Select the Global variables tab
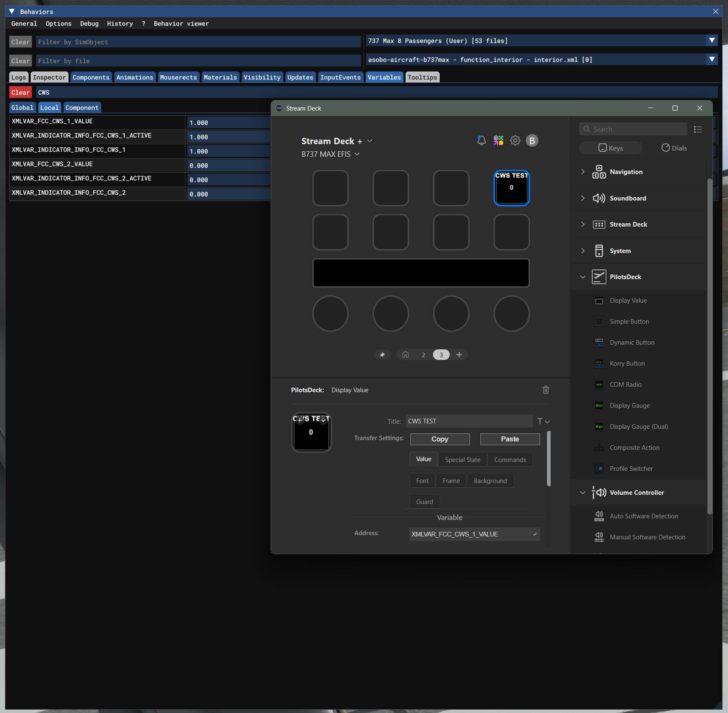 pos(22,108)
